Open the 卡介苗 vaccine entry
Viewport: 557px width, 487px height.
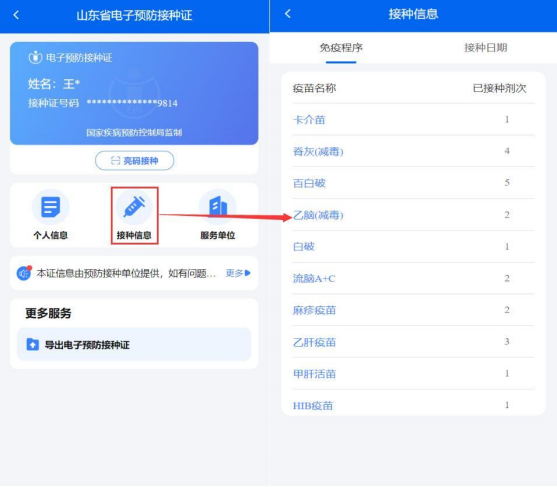click(413, 120)
